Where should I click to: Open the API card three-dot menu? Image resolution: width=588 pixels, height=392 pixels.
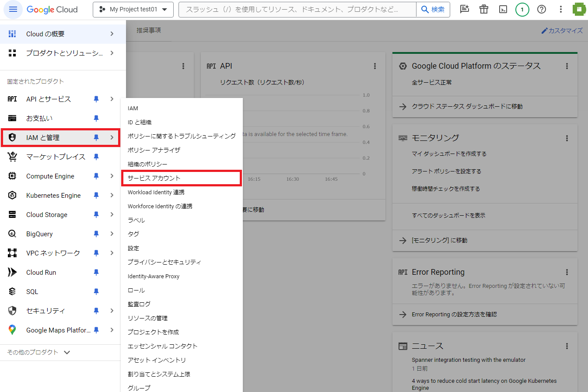(375, 66)
